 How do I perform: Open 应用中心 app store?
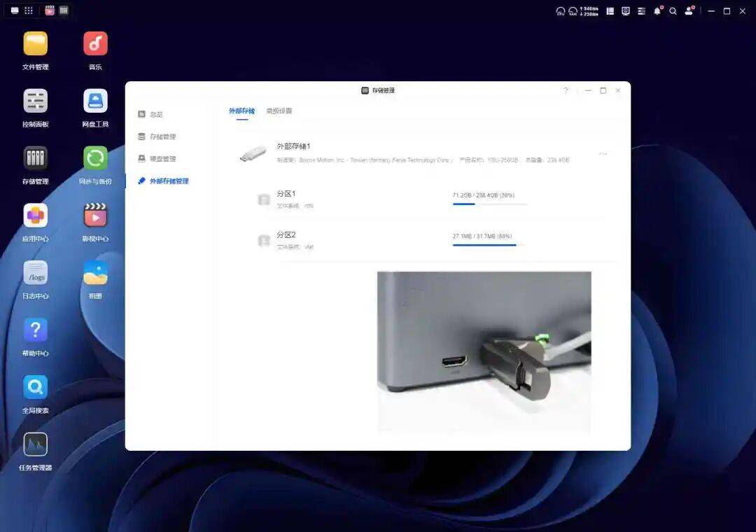pos(35,216)
